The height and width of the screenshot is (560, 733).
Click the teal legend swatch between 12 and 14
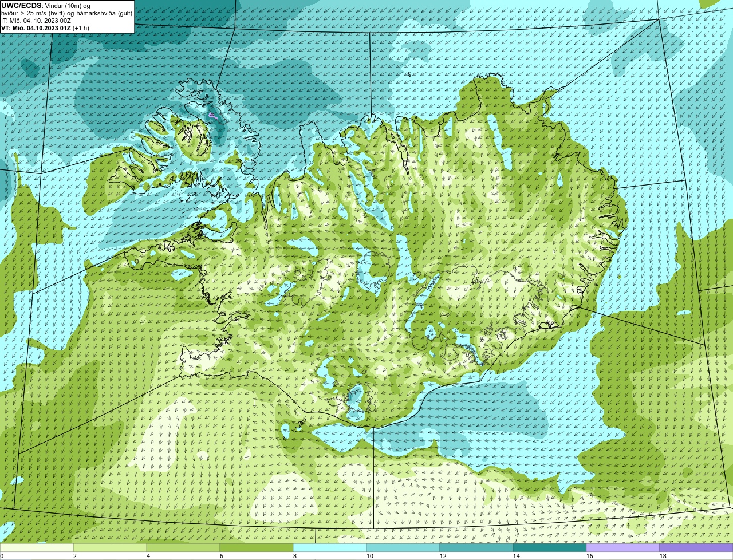pyautogui.click(x=476, y=548)
